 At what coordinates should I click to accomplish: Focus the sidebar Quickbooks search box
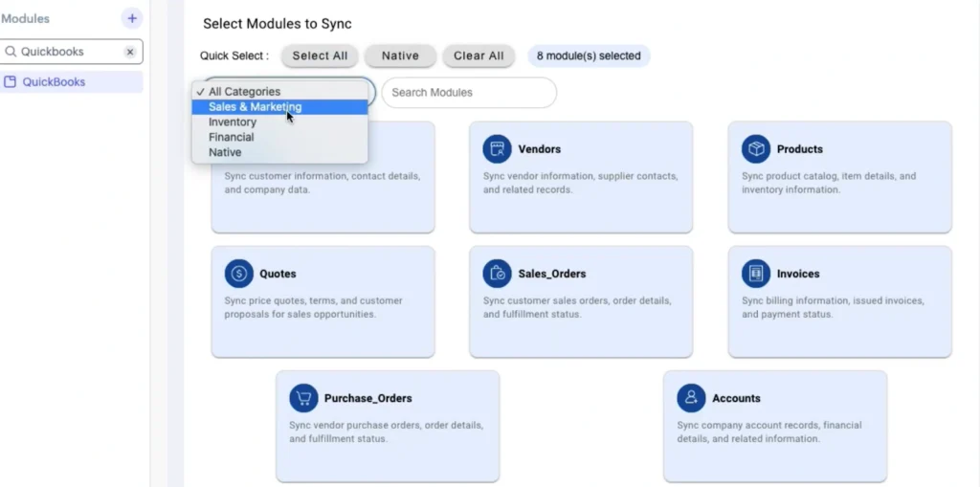point(71,52)
